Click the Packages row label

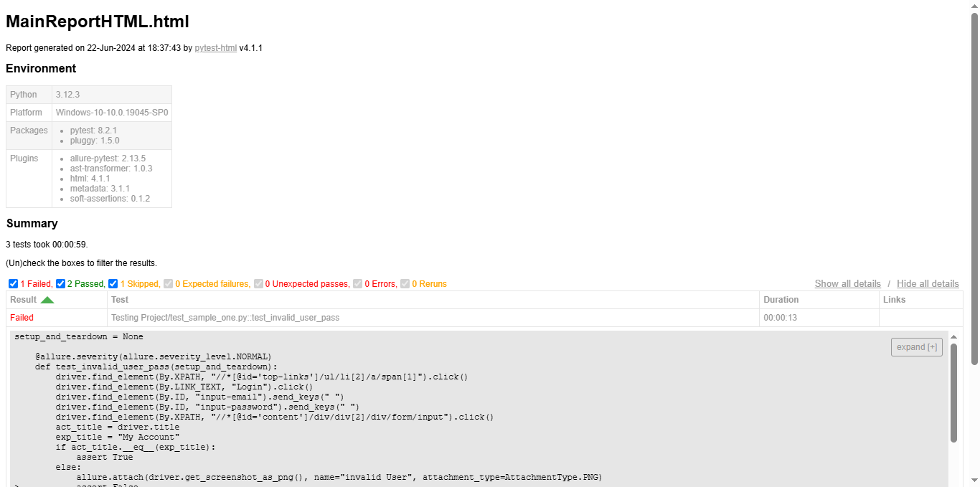(x=29, y=131)
